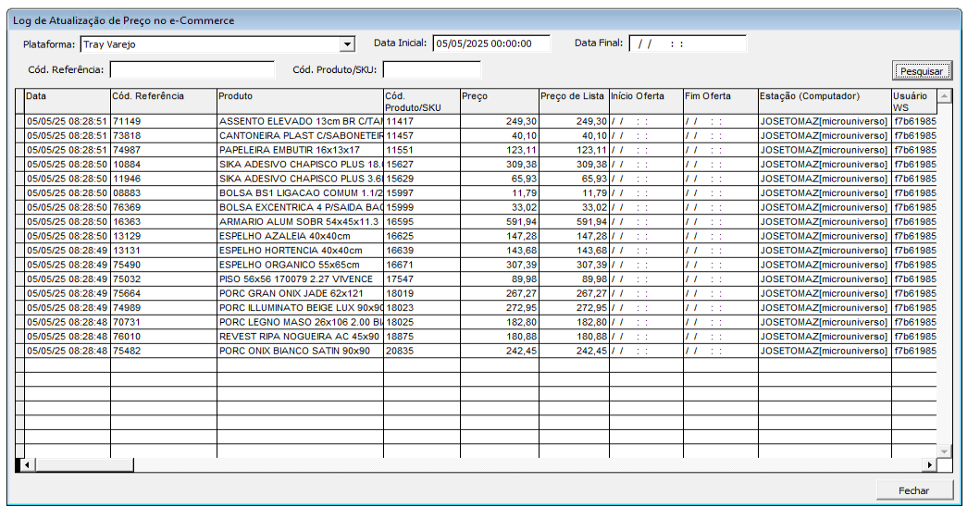The height and width of the screenshot is (519, 980).
Task: Click price value 591,94 in Preço column
Action: 500,222
